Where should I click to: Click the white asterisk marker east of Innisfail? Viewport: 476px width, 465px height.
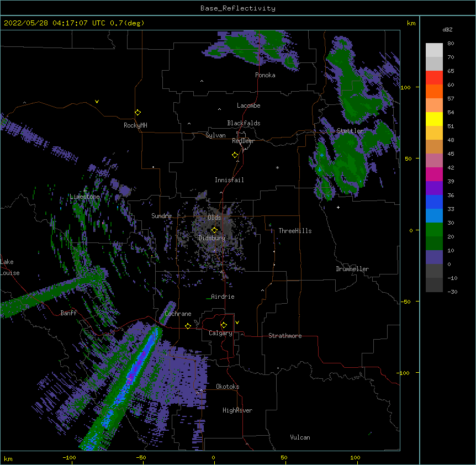[x=277, y=167]
